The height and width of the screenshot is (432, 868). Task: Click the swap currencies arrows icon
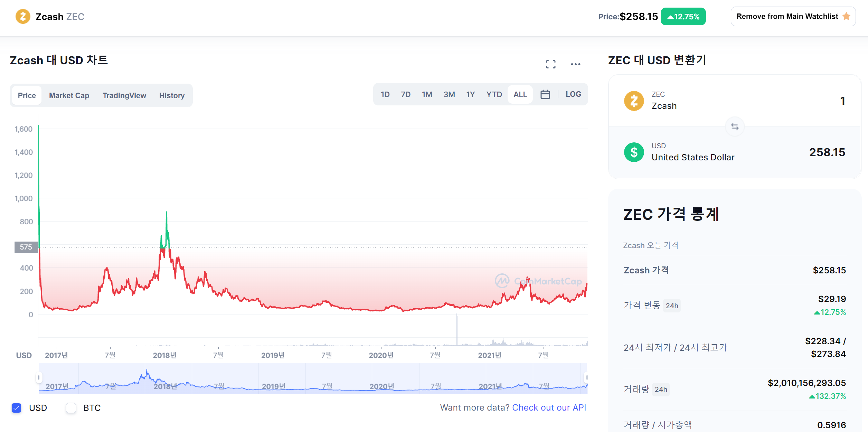(735, 127)
